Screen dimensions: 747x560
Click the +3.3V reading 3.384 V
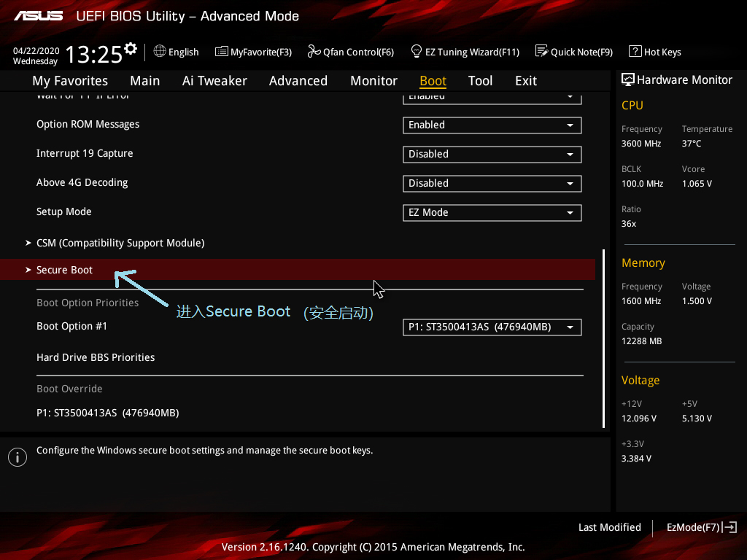(x=636, y=458)
